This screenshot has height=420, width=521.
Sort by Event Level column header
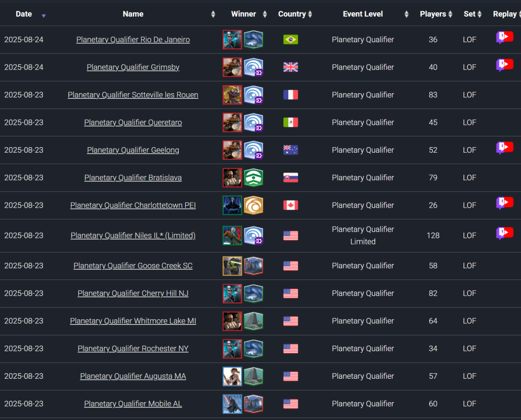click(x=363, y=14)
